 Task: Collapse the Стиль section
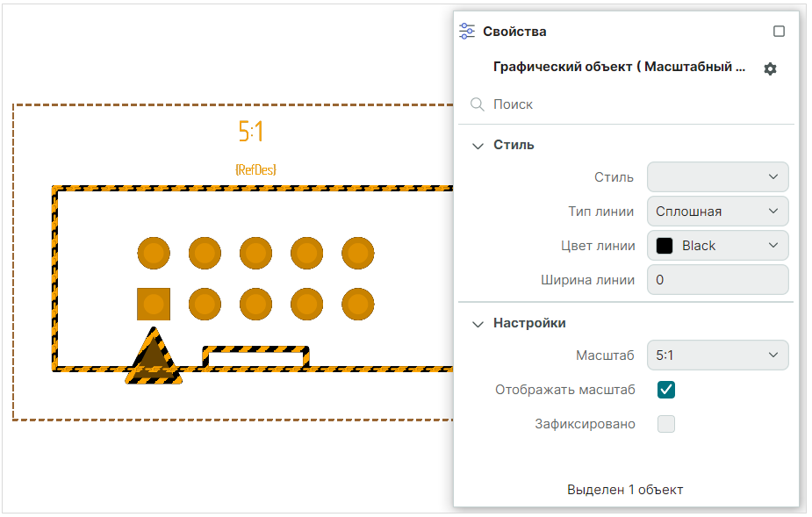[x=478, y=146]
